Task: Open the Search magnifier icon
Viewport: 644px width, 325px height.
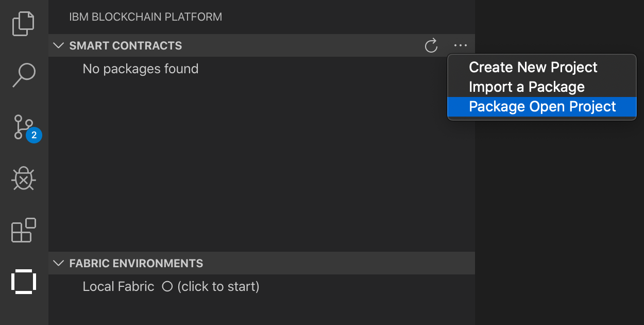Action: (x=24, y=75)
